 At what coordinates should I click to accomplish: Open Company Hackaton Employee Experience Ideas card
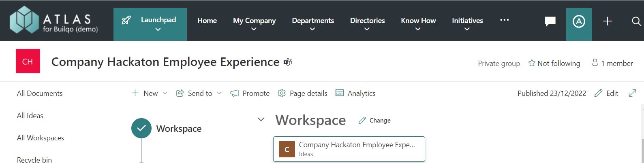click(349, 149)
